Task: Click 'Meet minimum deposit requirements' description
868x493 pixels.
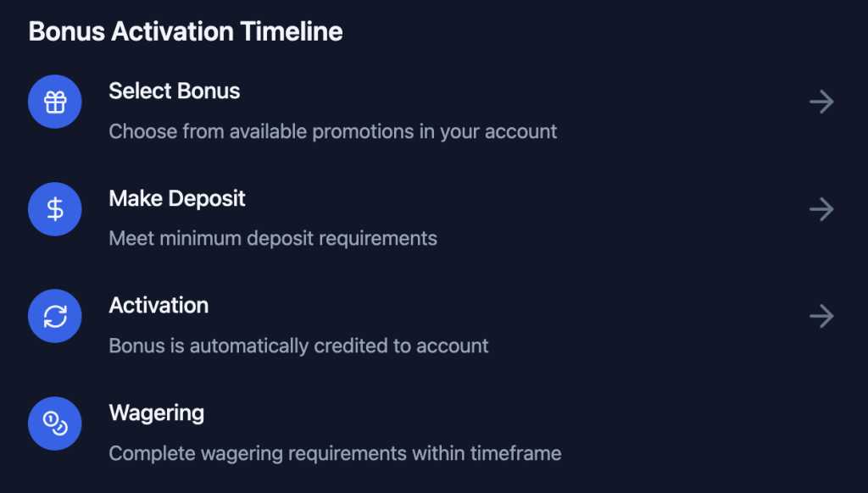Action: pyautogui.click(x=273, y=239)
